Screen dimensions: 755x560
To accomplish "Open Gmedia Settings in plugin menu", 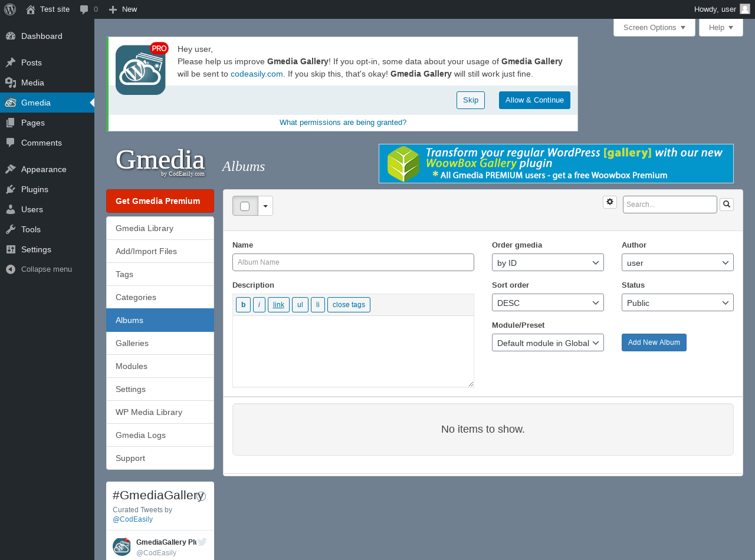I will (x=160, y=389).
